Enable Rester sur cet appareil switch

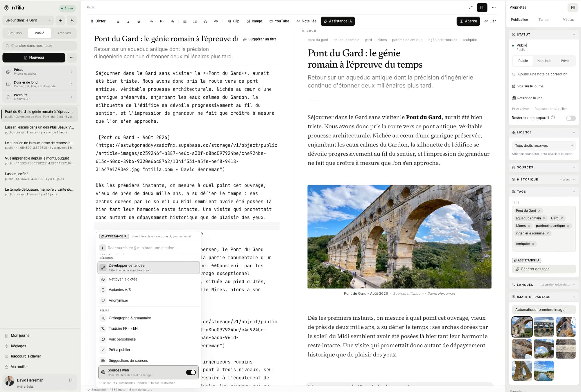[571, 118]
